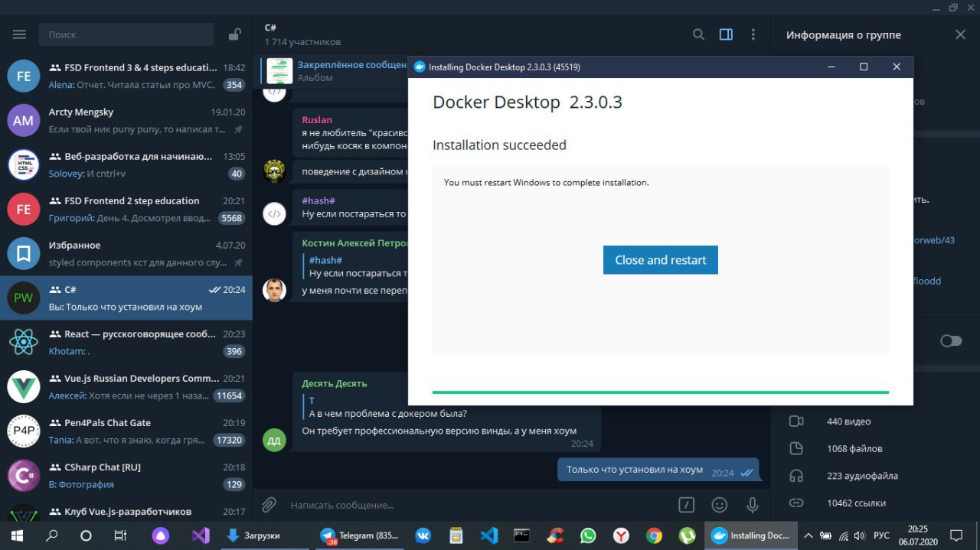Open Клуб Vue.js-разработчиков chat
Image resolution: width=980 pixels, height=550 pixels.
tap(126, 509)
